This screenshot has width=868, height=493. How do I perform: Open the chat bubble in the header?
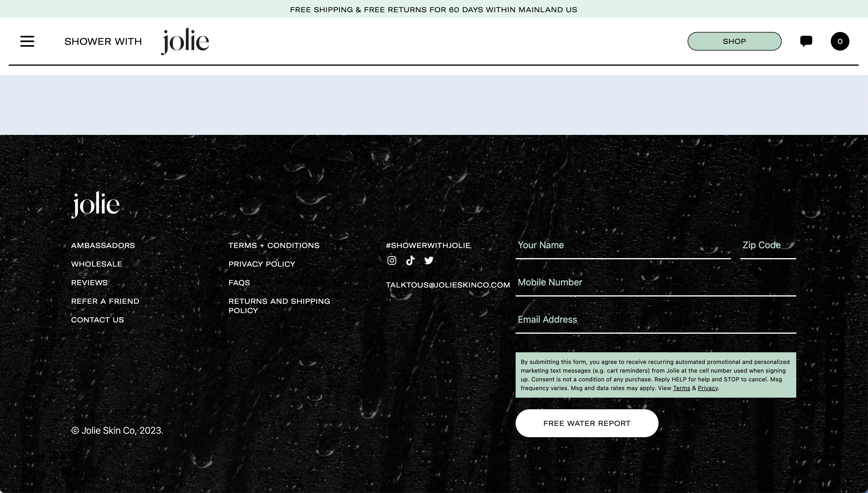coord(806,41)
